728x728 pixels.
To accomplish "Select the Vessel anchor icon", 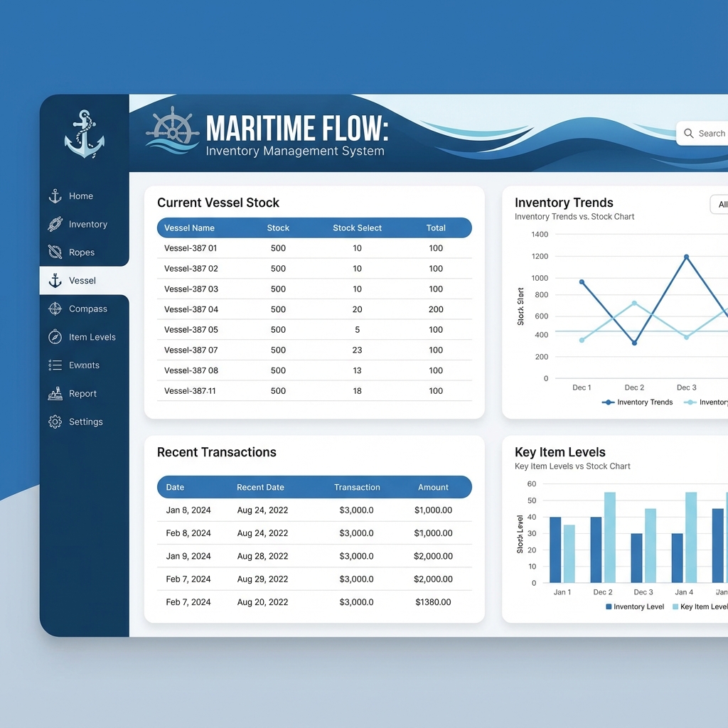I will pyautogui.click(x=55, y=280).
